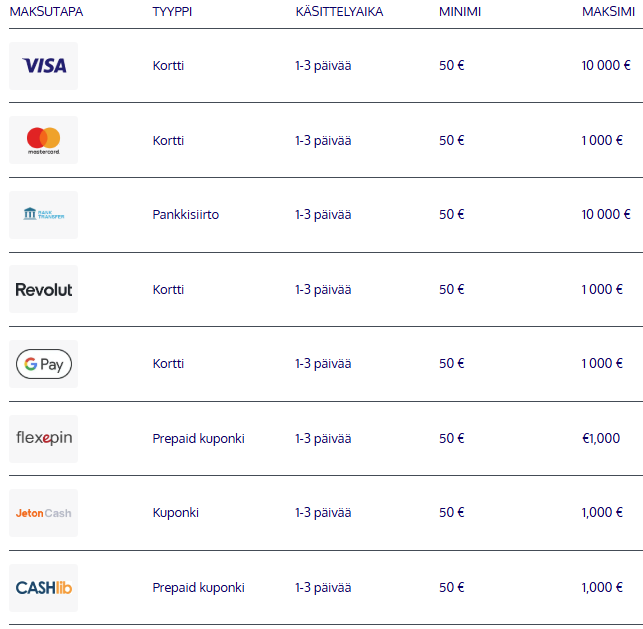Click Prepaid kuponki in Flexepin row
Screen dimensions: 643x629
point(198,438)
